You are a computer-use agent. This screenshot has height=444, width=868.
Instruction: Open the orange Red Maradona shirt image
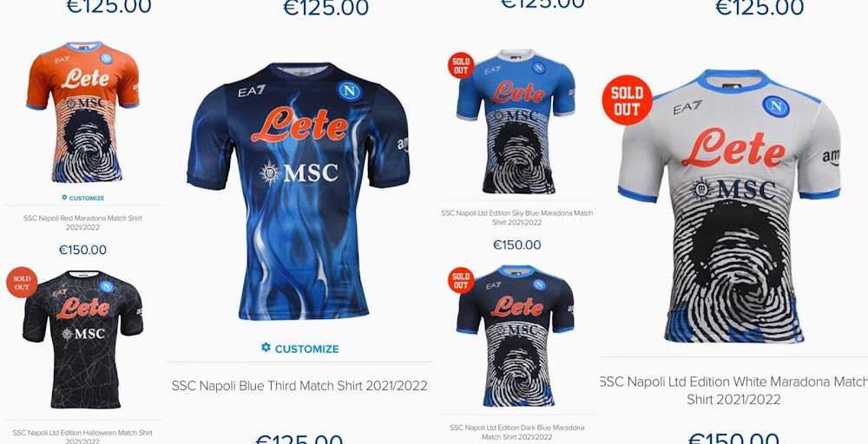[x=82, y=112]
